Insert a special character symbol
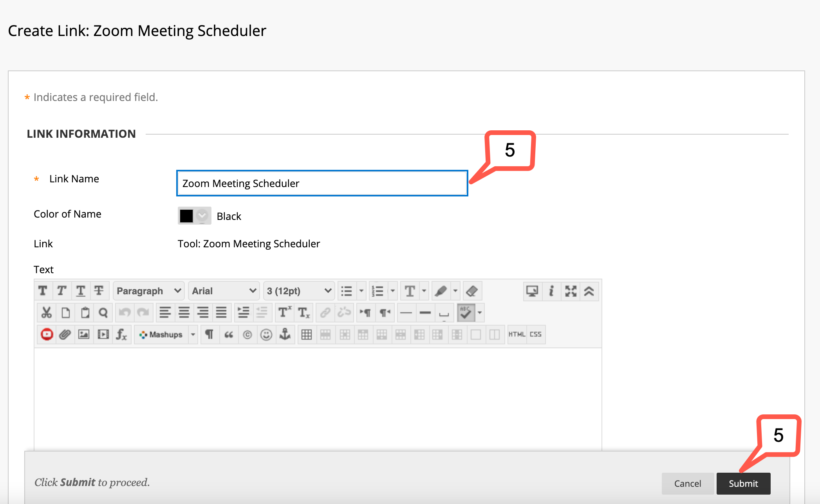The width and height of the screenshot is (820, 504). pyautogui.click(x=247, y=335)
